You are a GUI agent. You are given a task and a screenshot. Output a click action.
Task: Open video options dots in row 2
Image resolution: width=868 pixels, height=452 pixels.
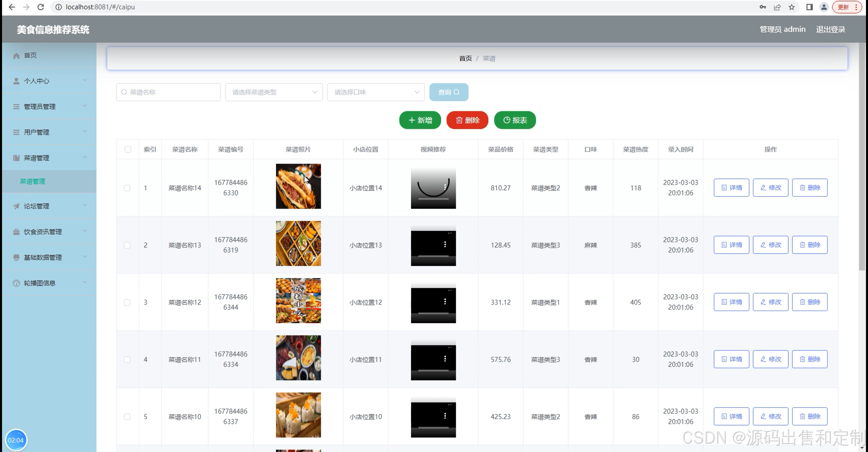(x=445, y=244)
